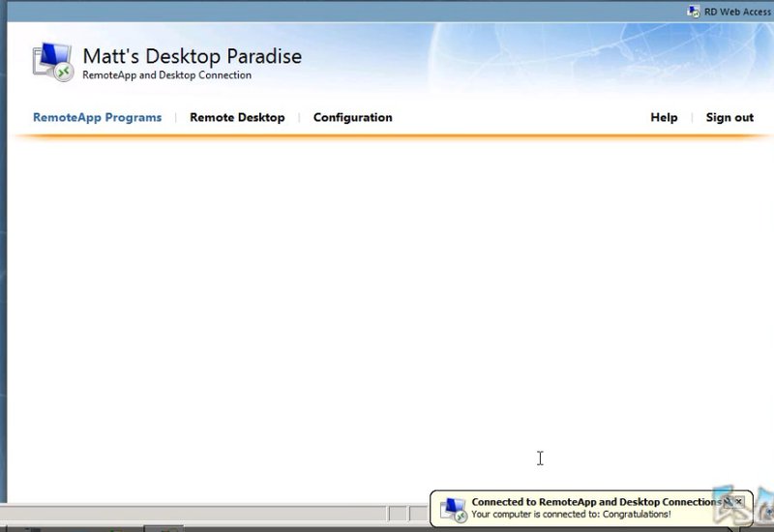Open the Configuration tab

(x=353, y=117)
